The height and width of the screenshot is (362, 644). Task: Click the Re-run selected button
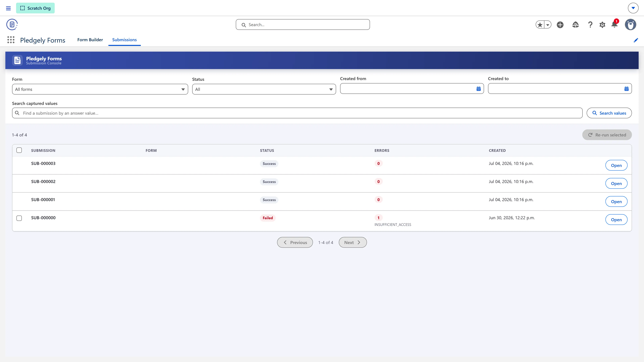(x=607, y=135)
